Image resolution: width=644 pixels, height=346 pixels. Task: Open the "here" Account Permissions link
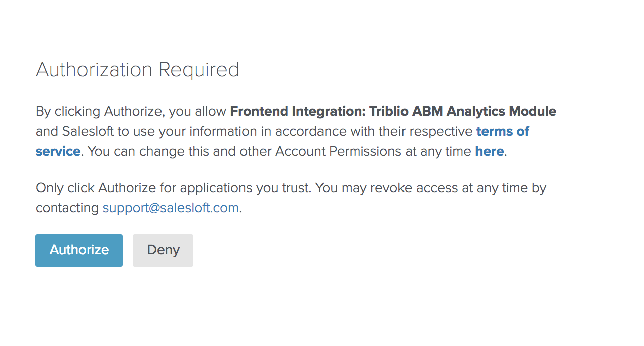pos(490,151)
